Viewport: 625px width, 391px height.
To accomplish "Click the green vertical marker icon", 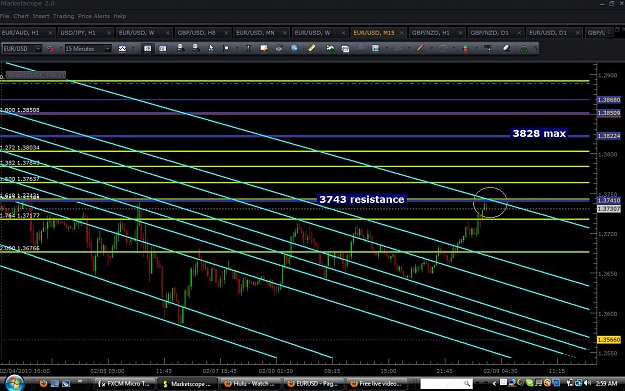I will tap(248, 48).
